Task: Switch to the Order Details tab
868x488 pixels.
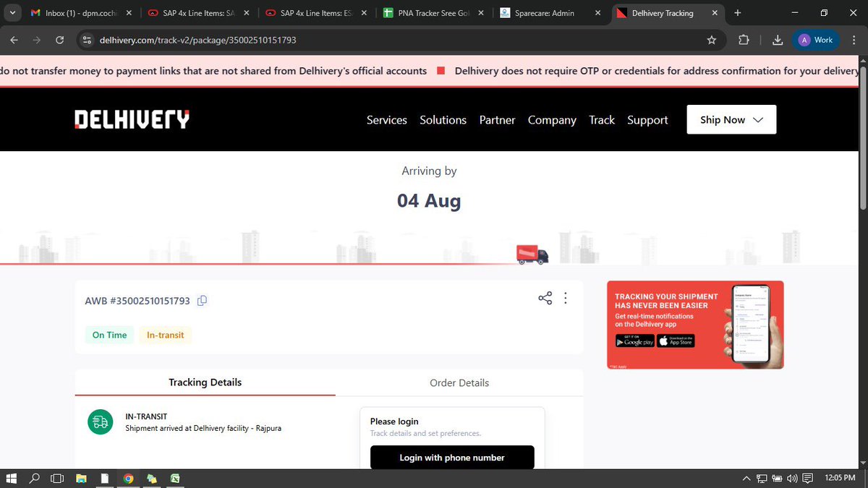Action: 459,382
